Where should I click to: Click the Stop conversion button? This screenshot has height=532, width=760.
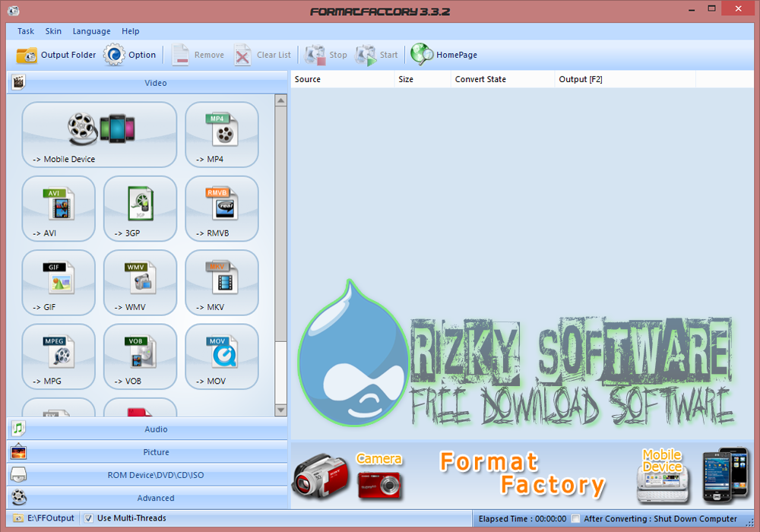[326, 55]
